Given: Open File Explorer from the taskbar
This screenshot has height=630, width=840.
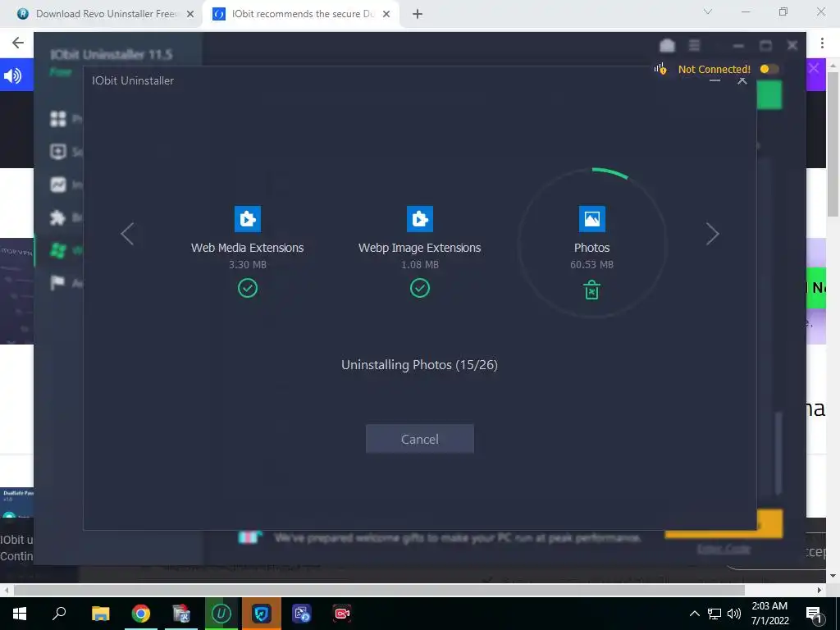Looking at the screenshot, I should 100,614.
